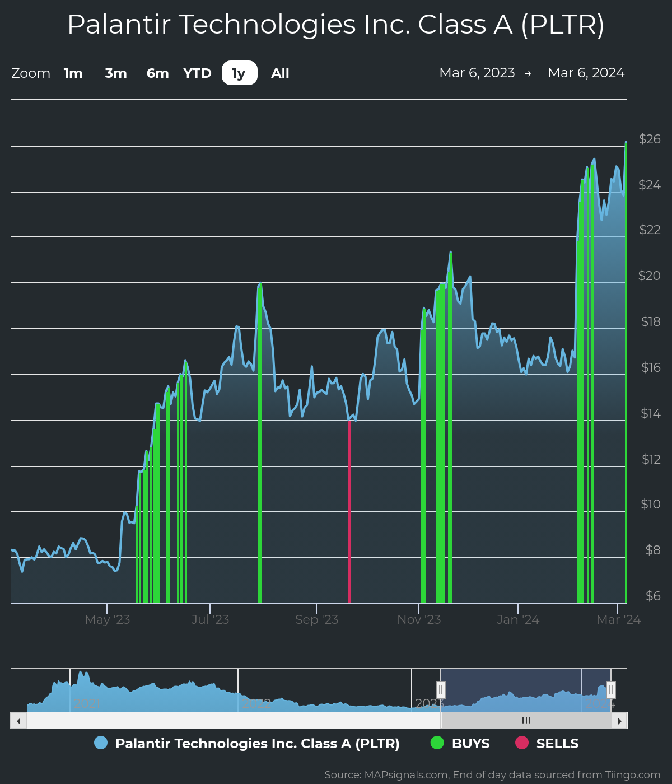Select the 1m zoom range
The width and height of the screenshot is (672, 784).
pyautogui.click(x=73, y=73)
